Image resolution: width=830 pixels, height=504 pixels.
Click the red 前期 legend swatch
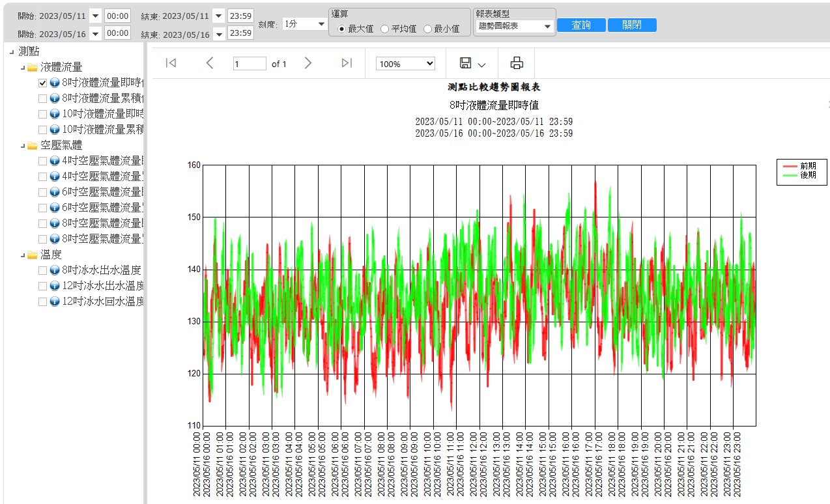(x=790, y=166)
